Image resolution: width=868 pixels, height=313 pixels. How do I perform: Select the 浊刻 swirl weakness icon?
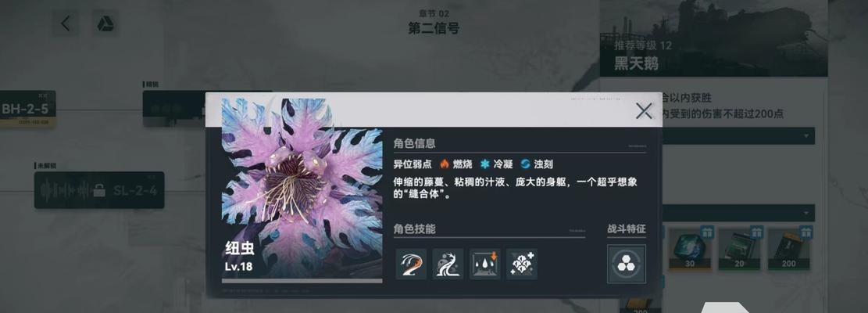(525, 164)
